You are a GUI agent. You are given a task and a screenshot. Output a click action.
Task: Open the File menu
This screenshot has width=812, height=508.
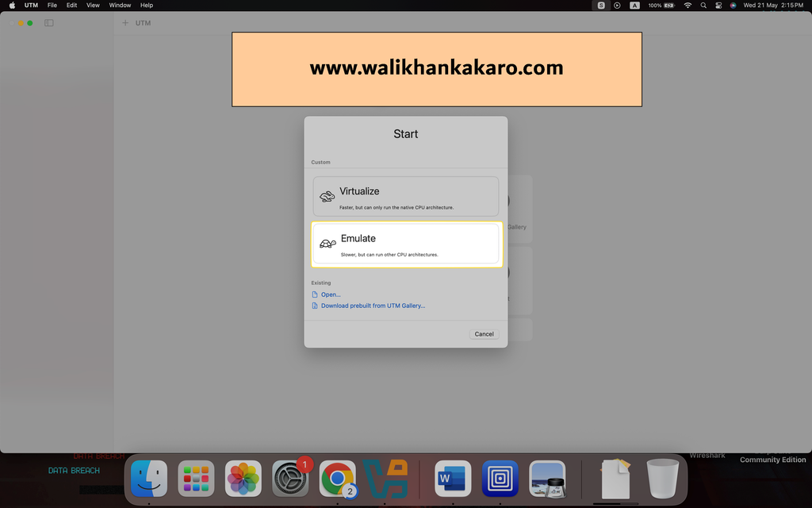[52, 6]
